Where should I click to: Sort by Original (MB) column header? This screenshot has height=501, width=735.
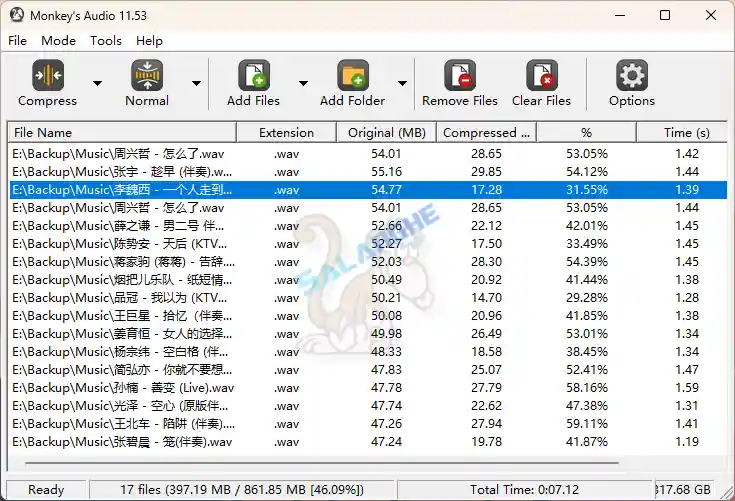pyautogui.click(x=387, y=133)
